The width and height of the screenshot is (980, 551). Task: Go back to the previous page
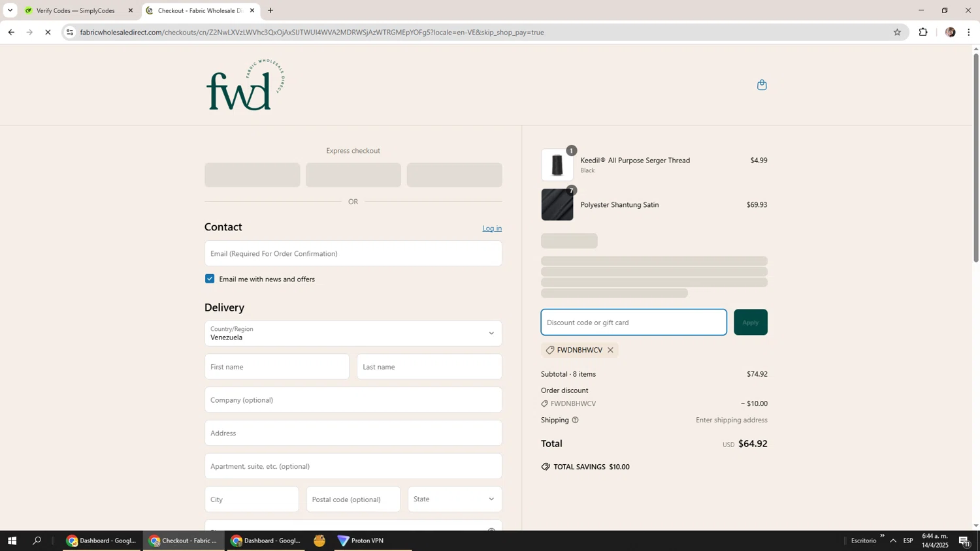[11, 32]
